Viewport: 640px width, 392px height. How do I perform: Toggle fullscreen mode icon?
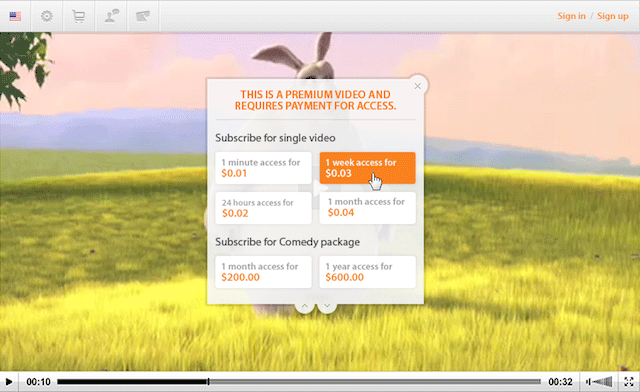[x=629, y=382]
